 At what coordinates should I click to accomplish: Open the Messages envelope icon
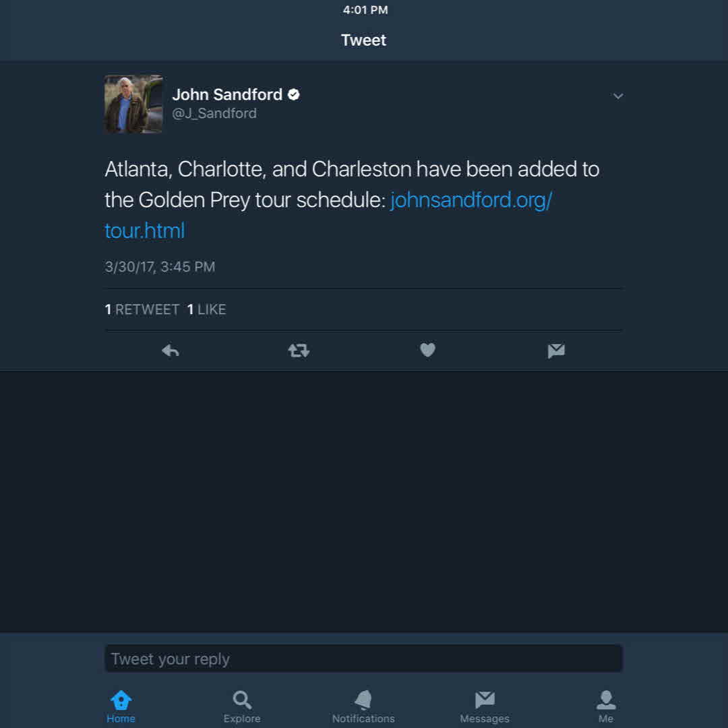pyautogui.click(x=485, y=705)
